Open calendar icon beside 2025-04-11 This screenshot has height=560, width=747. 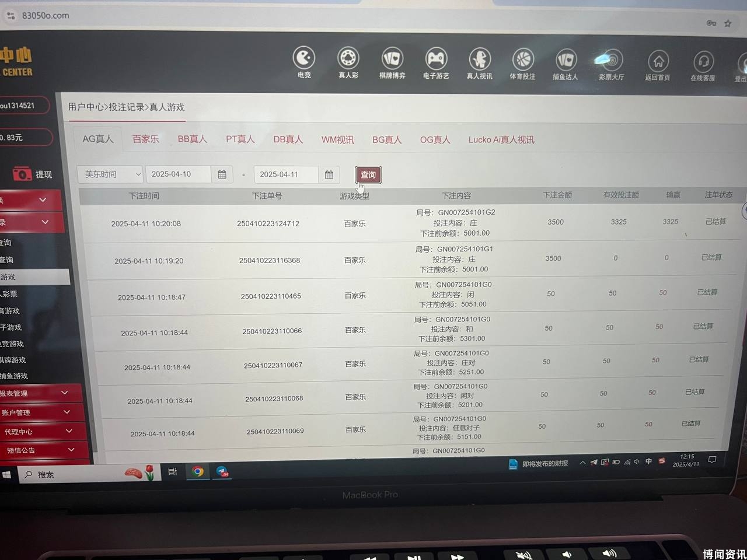pos(329,175)
